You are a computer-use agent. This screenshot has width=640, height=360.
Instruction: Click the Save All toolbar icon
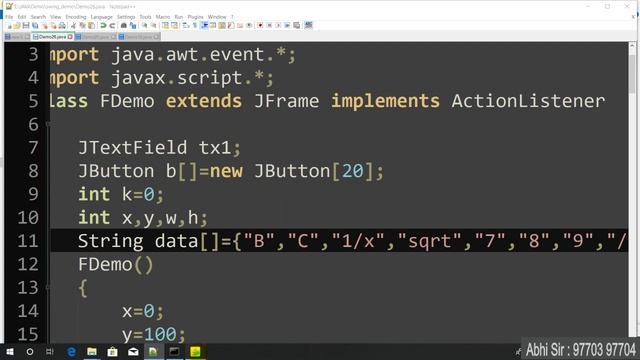click(35, 26)
